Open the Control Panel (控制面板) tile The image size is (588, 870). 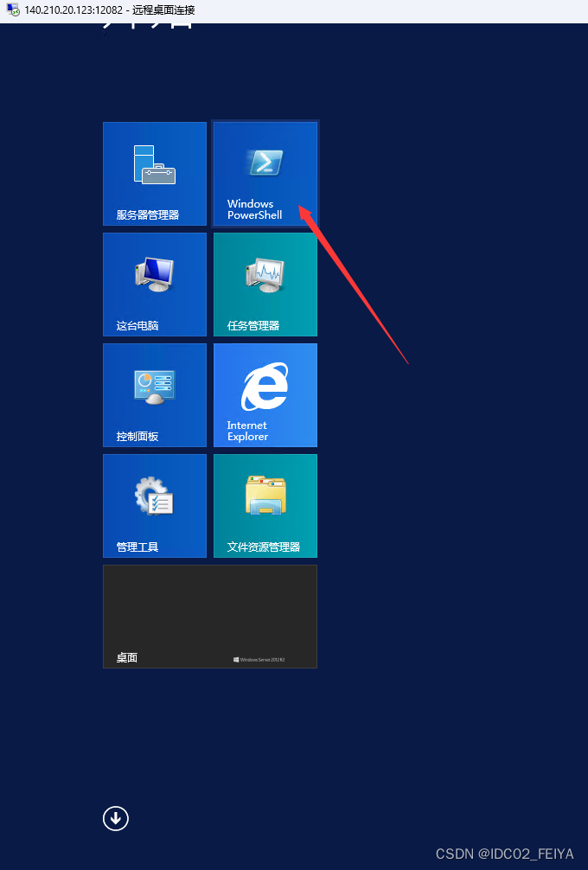[155, 395]
